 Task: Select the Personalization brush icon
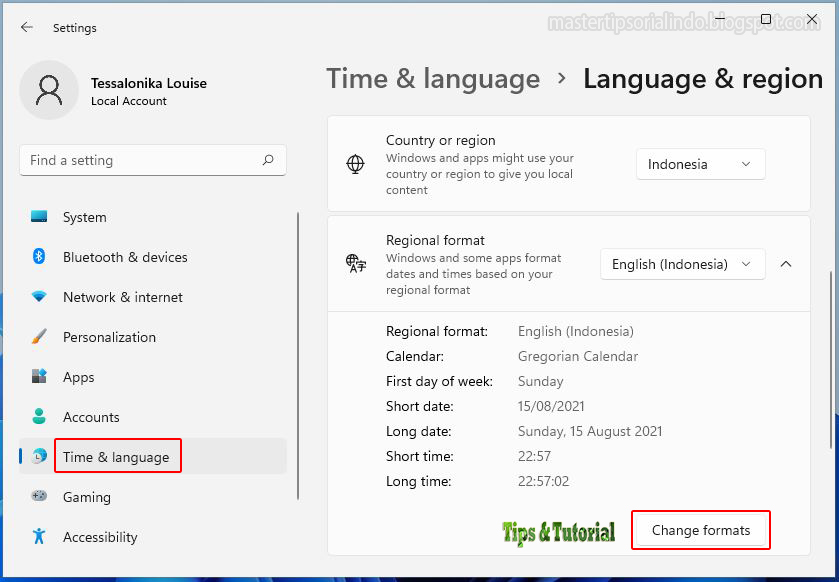tap(40, 337)
